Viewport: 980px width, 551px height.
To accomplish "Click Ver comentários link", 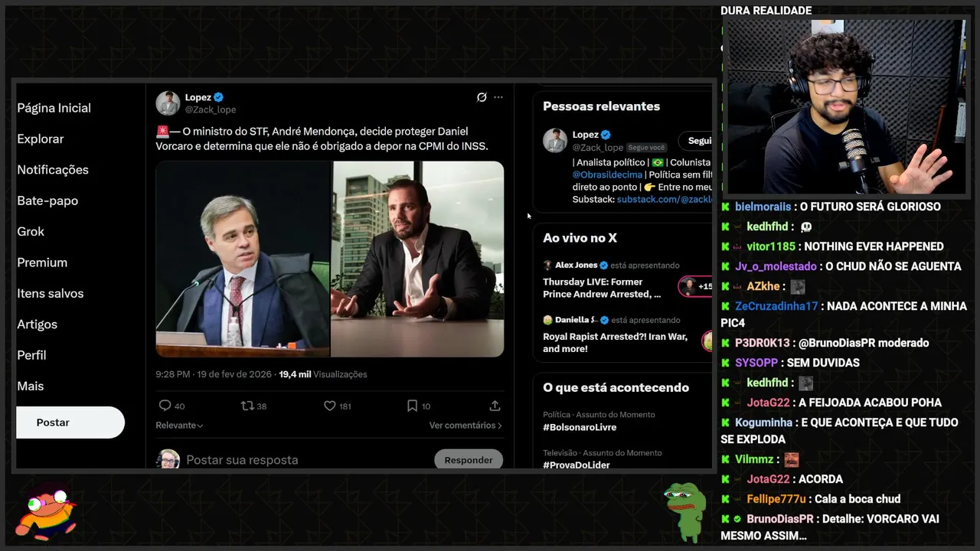I will point(465,425).
